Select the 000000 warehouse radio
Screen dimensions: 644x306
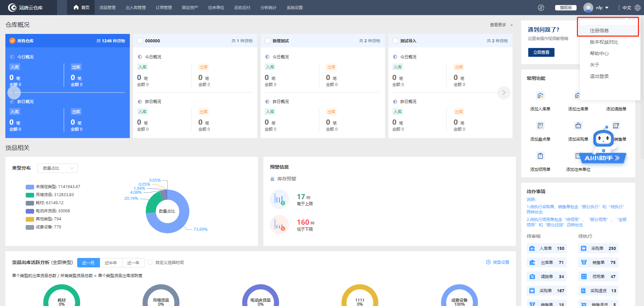click(x=140, y=41)
